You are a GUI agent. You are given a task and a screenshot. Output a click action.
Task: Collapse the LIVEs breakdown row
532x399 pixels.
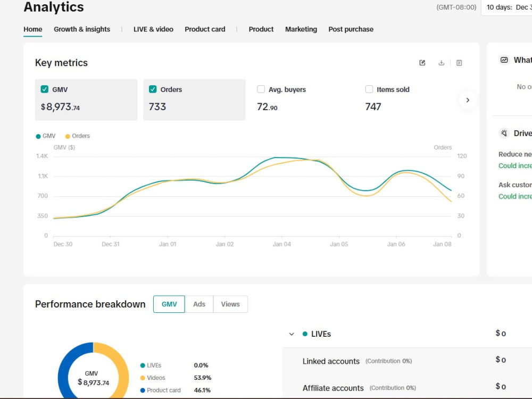tap(292, 334)
